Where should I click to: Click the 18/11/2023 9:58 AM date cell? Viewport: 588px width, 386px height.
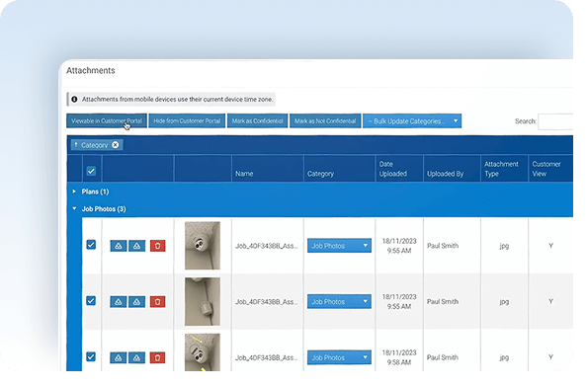399,357
